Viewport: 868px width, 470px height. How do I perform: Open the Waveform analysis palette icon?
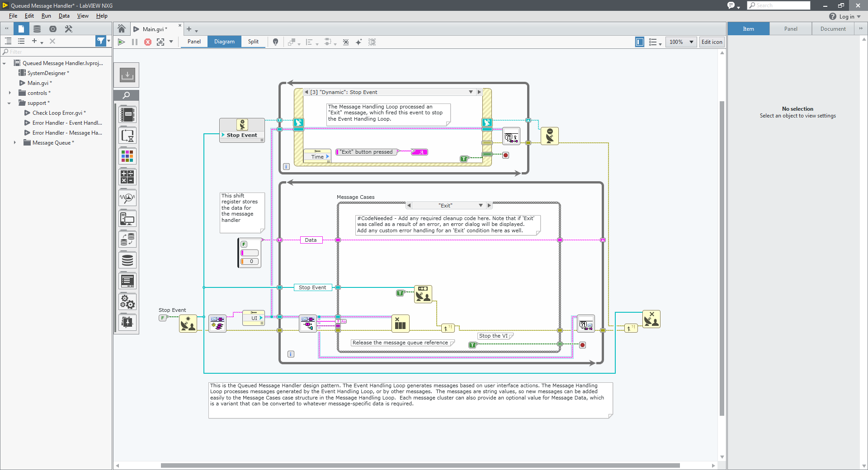127,198
